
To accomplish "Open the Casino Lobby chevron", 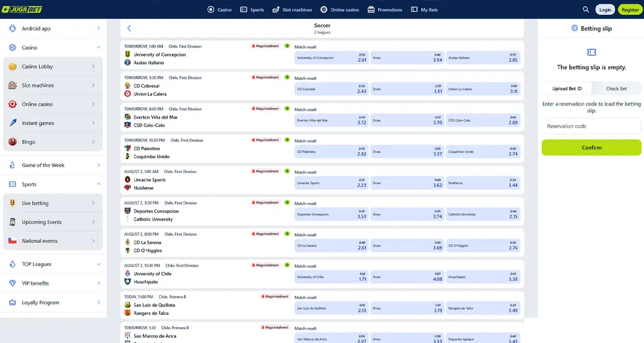I will point(93,66).
